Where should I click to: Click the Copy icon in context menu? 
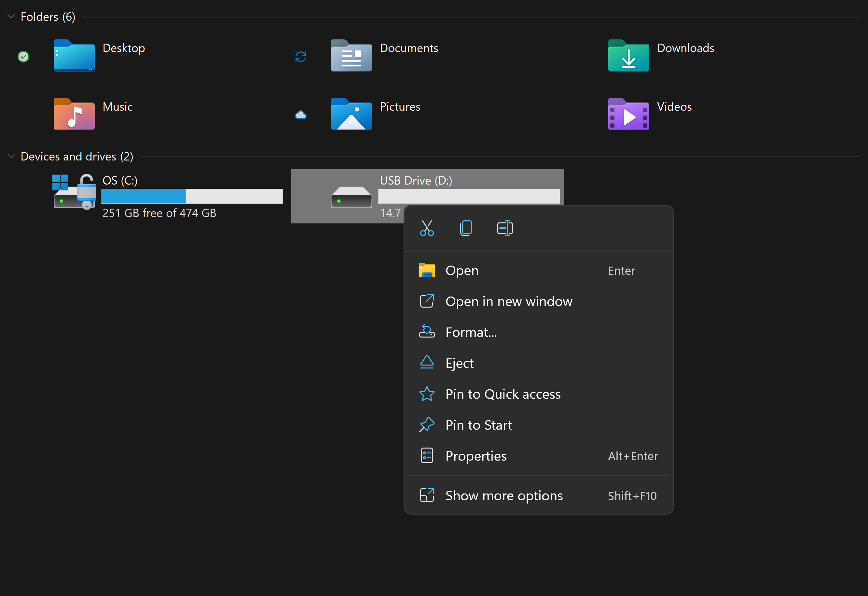(466, 229)
